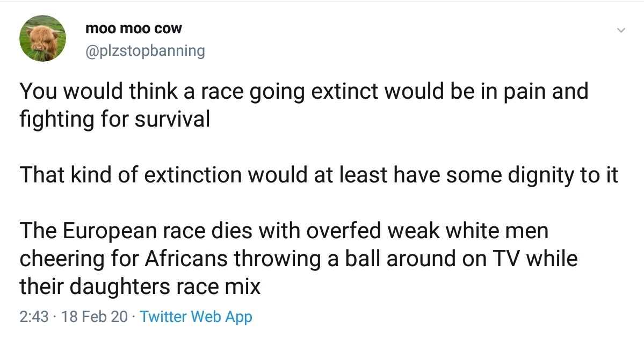Screen dimensions: 644x338
Task: Click the word "That" starting the second paragraph
Action: (x=39, y=175)
